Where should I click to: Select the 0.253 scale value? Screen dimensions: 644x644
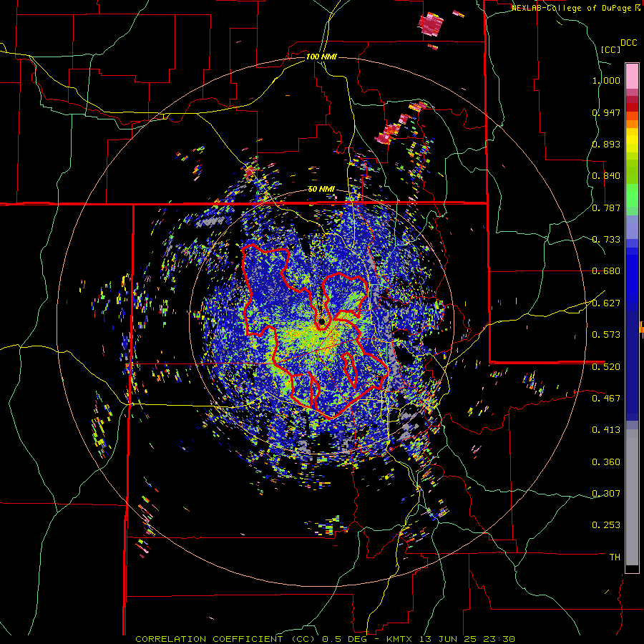[606, 525]
